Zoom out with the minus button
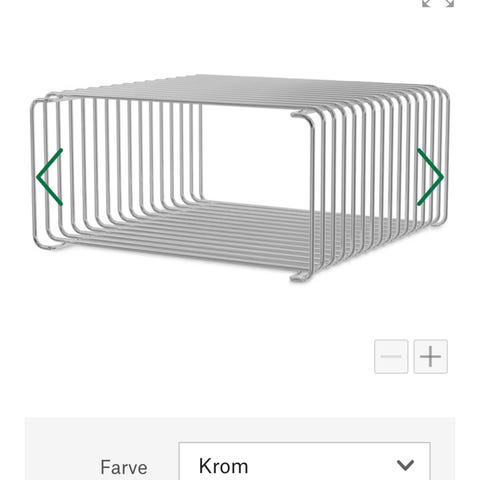The height and width of the screenshot is (480, 480). click(391, 356)
